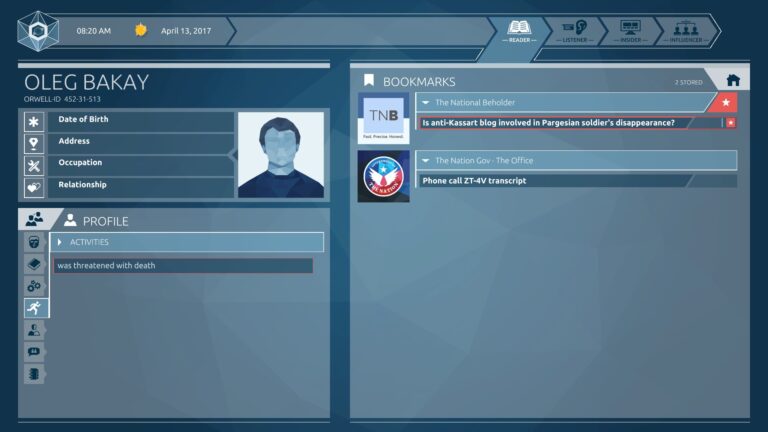Select the running figure activities icon
Screen dimensions: 768x432
[x=34, y=308]
